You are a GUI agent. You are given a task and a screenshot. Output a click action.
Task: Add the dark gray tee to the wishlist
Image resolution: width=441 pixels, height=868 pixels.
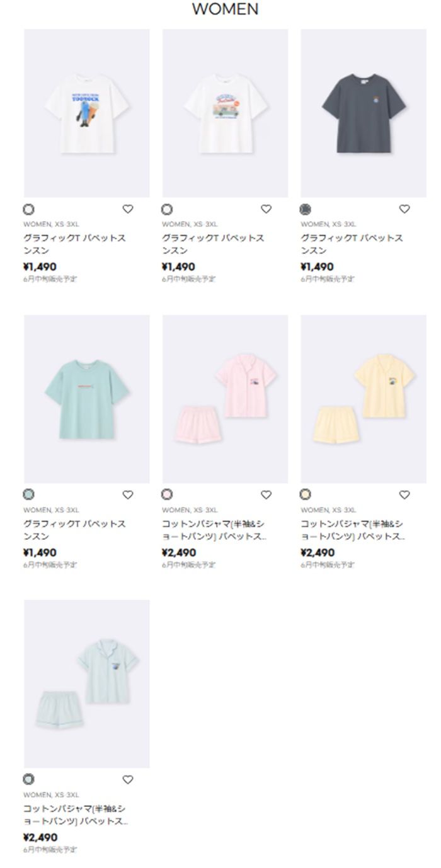pyautogui.click(x=404, y=210)
